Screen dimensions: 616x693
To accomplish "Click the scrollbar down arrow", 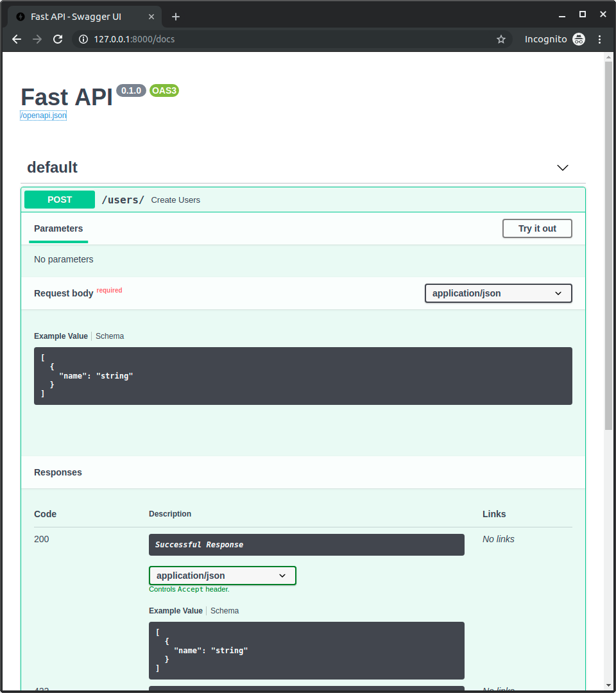I will 608,685.
